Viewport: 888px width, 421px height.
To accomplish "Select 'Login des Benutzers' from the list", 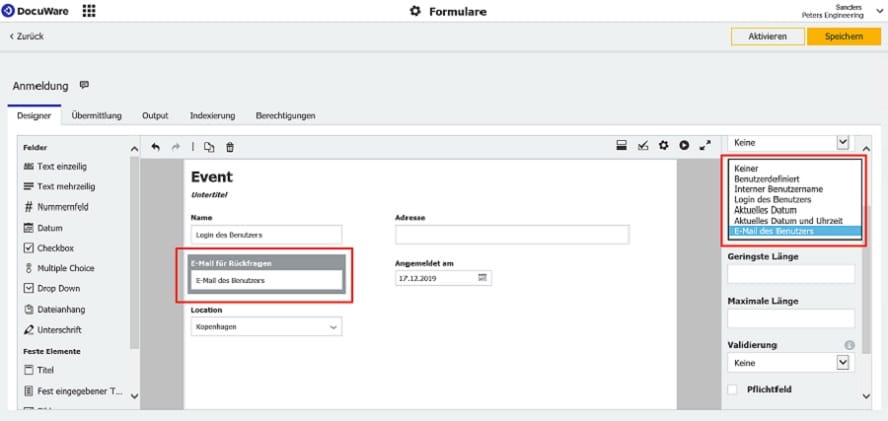I will [x=771, y=200].
